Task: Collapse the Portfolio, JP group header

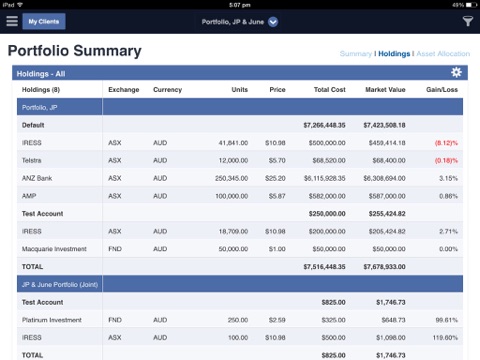Action: pos(240,107)
